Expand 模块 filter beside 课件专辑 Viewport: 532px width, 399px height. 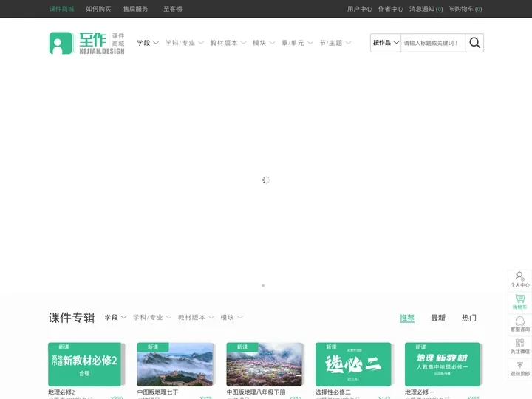coord(231,317)
